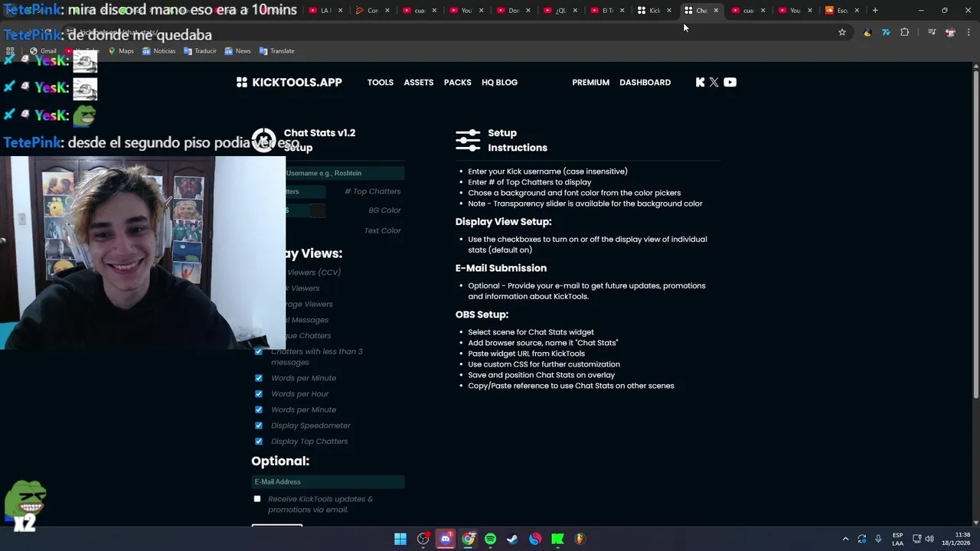This screenshot has height=551, width=980.
Task: Click the KICKTOOLS.APP logo
Action: pyautogui.click(x=289, y=82)
